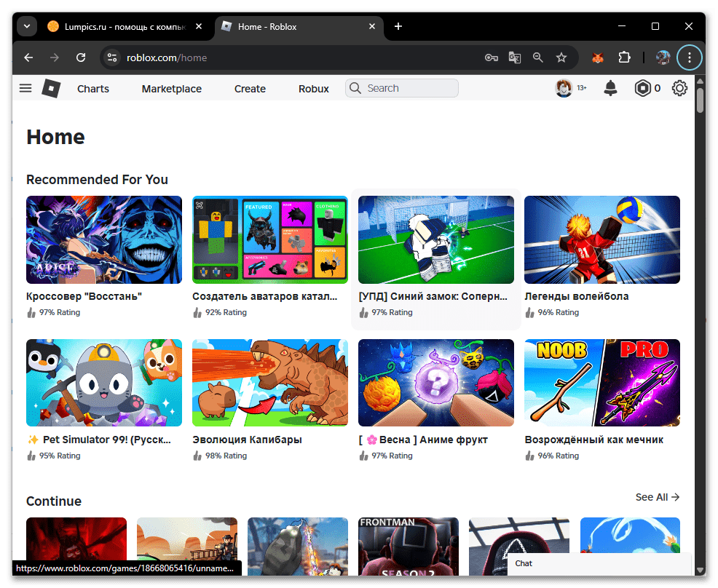Click the 13+ age label
Screen dimensions: 718x588
click(x=582, y=88)
